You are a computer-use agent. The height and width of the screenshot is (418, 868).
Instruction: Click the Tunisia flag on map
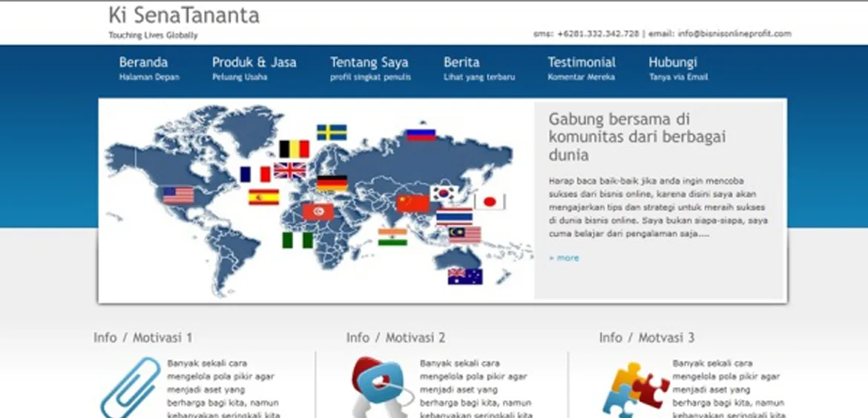pos(318,212)
